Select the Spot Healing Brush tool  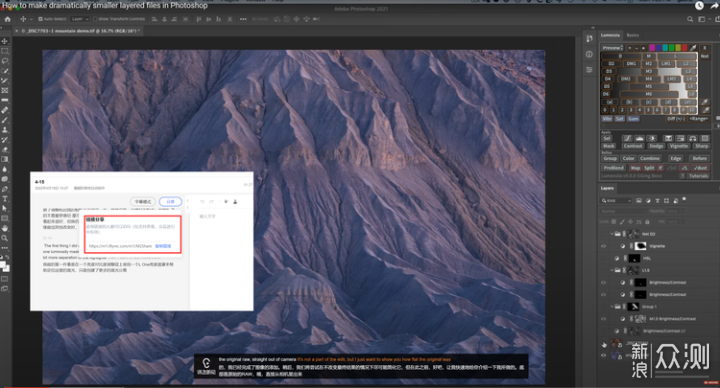[x=5, y=110]
